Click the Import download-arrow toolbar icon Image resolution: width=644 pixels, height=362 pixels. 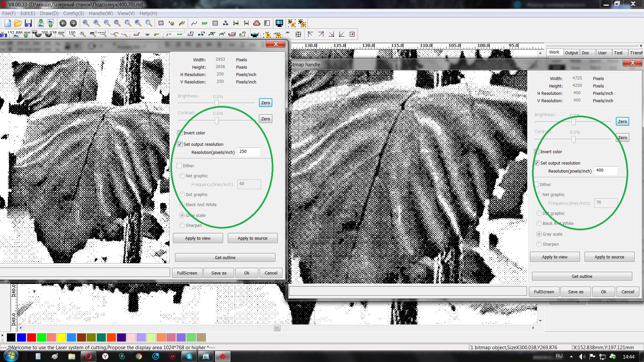coord(41,23)
